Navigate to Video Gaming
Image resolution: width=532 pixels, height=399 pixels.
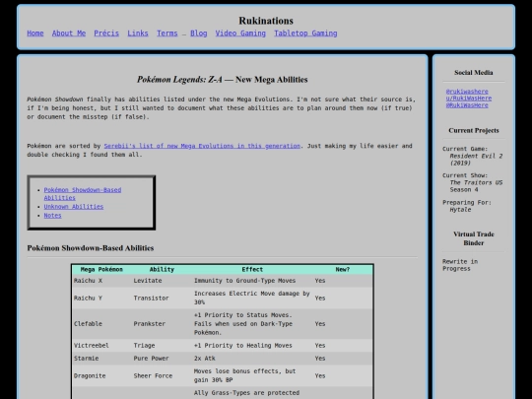click(240, 33)
